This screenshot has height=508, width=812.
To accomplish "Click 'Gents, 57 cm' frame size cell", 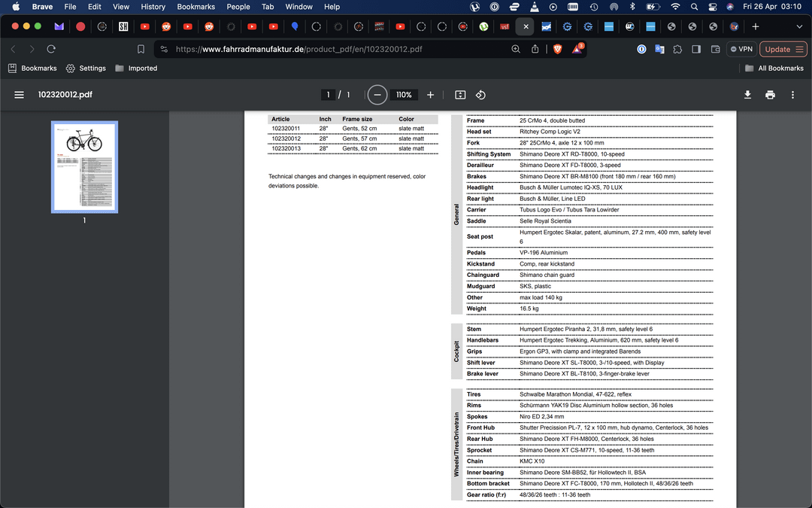I will [359, 138].
